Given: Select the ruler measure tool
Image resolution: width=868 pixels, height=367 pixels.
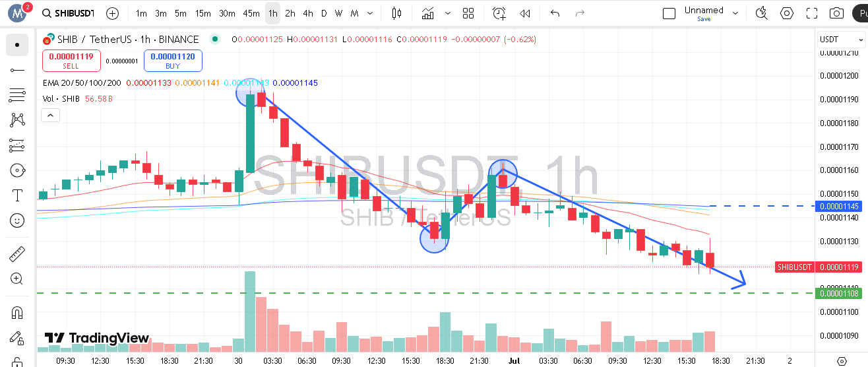Looking at the screenshot, I should [x=17, y=254].
